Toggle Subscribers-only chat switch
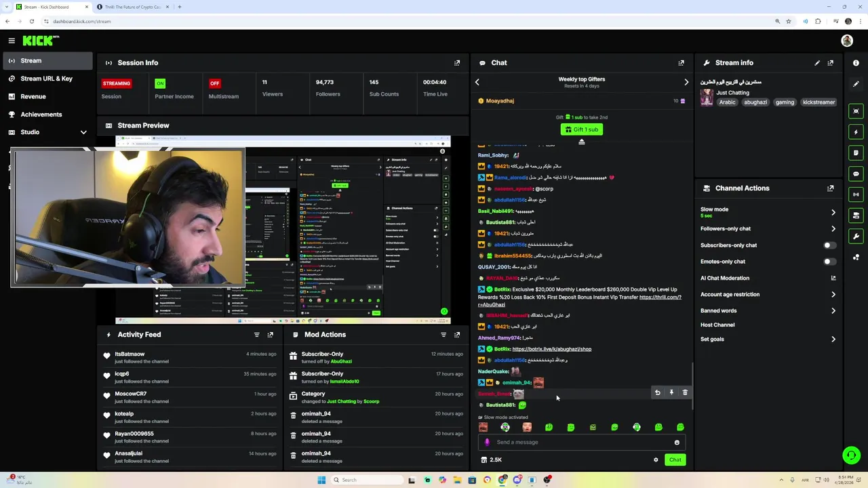The height and width of the screenshot is (488, 868). 829,245
